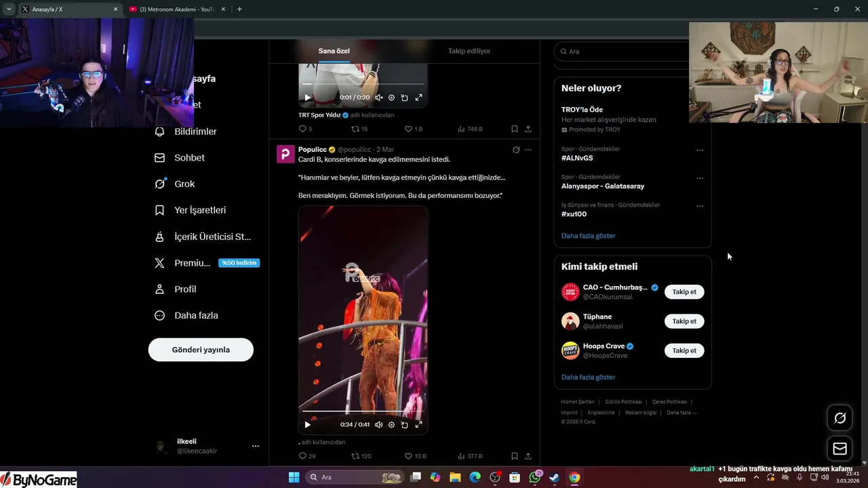Like the TRT Spor post with 1 B likes
This screenshot has width=868, height=488.
[x=414, y=129]
